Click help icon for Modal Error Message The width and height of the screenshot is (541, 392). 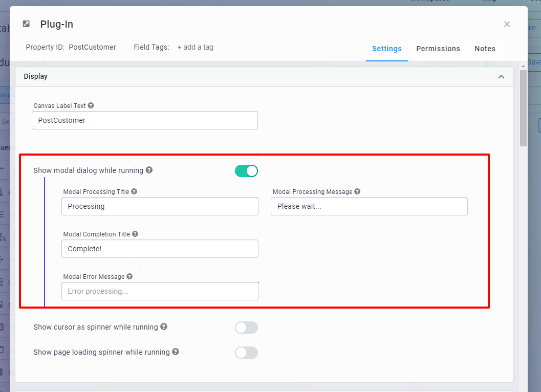pos(129,276)
